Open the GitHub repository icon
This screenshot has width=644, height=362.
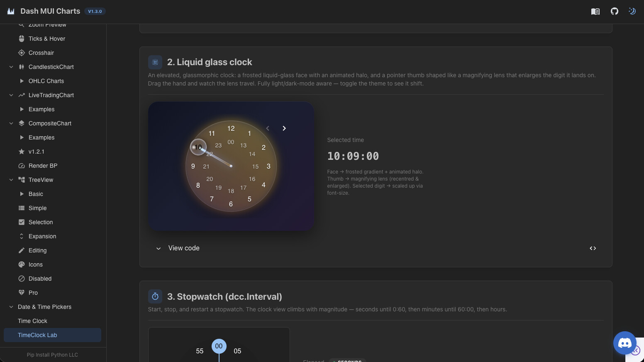[x=615, y=11]
